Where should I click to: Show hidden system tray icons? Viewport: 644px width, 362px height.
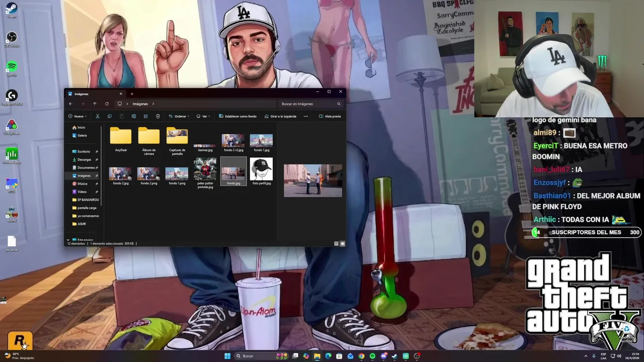click(593, 356)
